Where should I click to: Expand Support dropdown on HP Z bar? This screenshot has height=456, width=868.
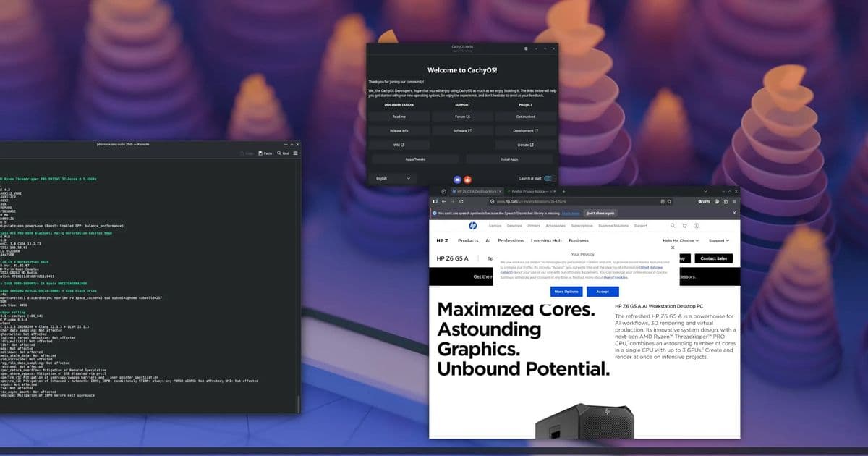(718, 240)
